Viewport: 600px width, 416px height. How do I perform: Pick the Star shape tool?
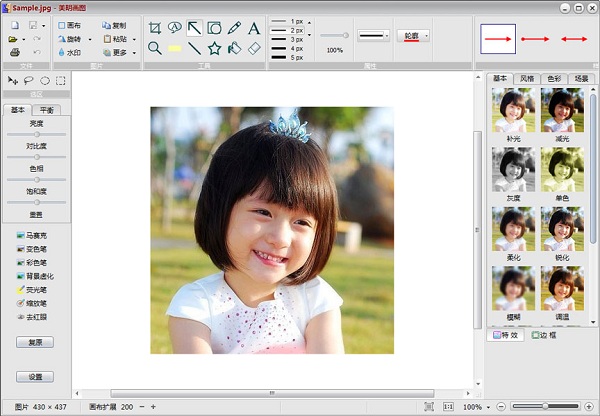[214, 48]
